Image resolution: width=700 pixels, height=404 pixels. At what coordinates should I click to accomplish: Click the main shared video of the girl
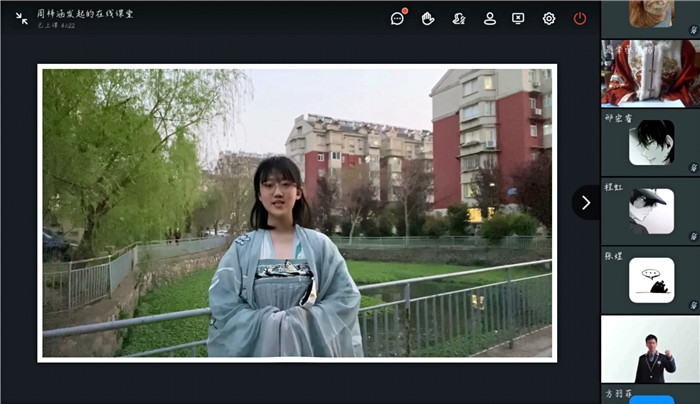point(297,212)
